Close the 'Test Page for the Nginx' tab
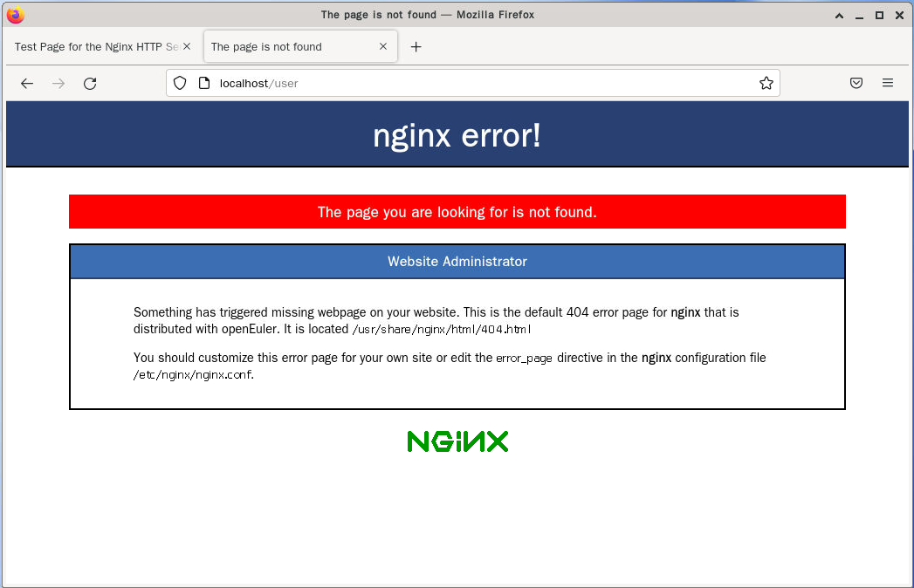 click(x=187, y=46)
